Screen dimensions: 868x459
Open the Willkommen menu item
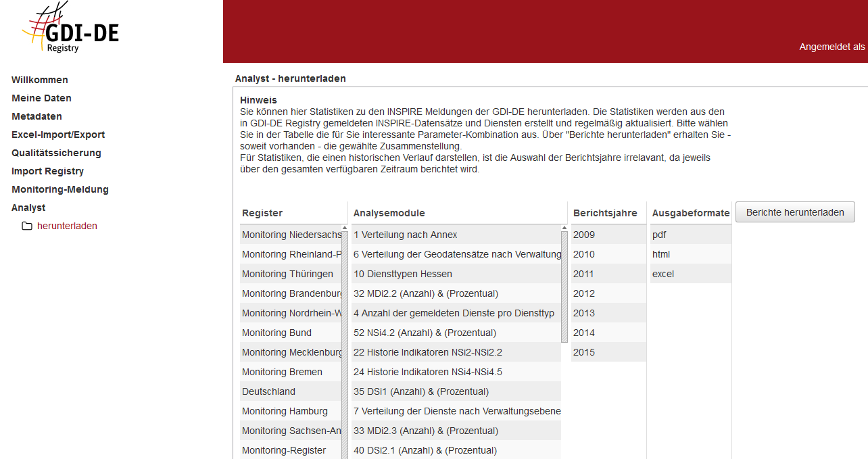40,80
